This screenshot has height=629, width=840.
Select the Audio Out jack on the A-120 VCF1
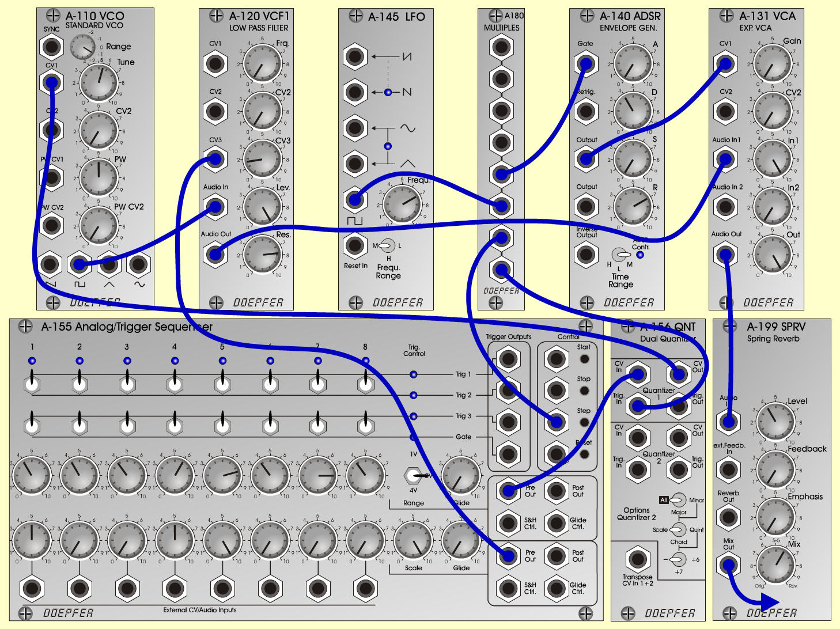click(x=215, y=253)
